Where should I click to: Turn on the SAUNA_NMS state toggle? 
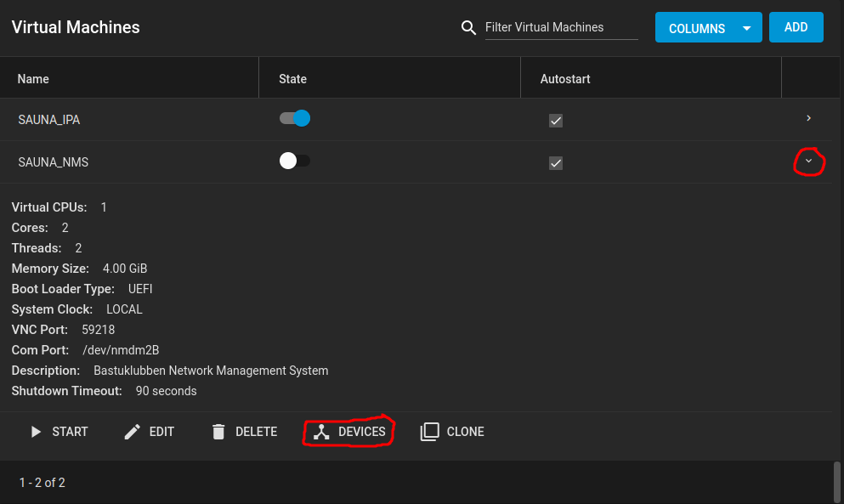click(295, 161)
